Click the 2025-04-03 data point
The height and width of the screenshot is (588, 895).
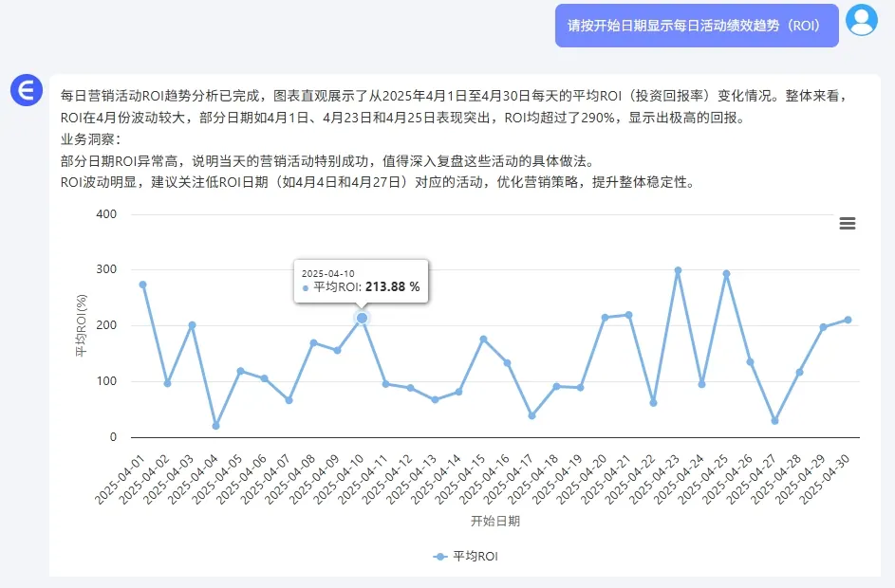point(192,325)
